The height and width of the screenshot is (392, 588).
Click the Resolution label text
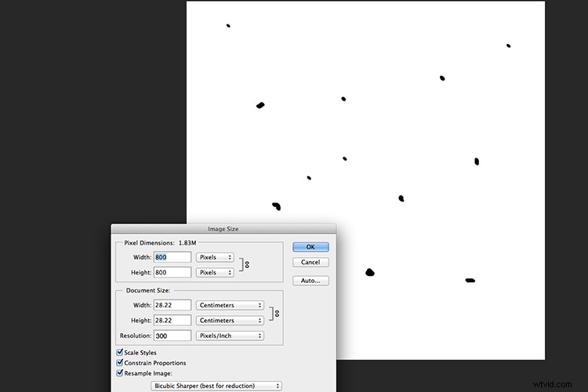(x=136, y=336)
